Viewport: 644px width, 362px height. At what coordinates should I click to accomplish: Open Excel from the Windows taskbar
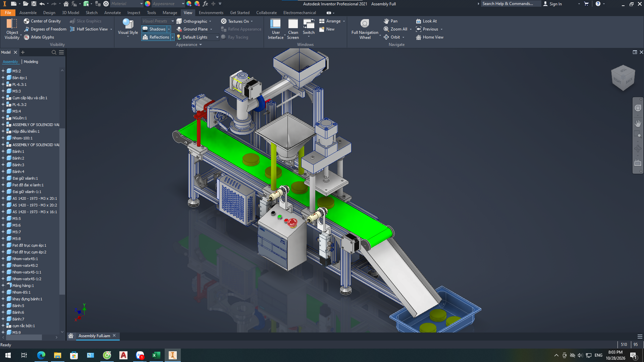(156, 355)
